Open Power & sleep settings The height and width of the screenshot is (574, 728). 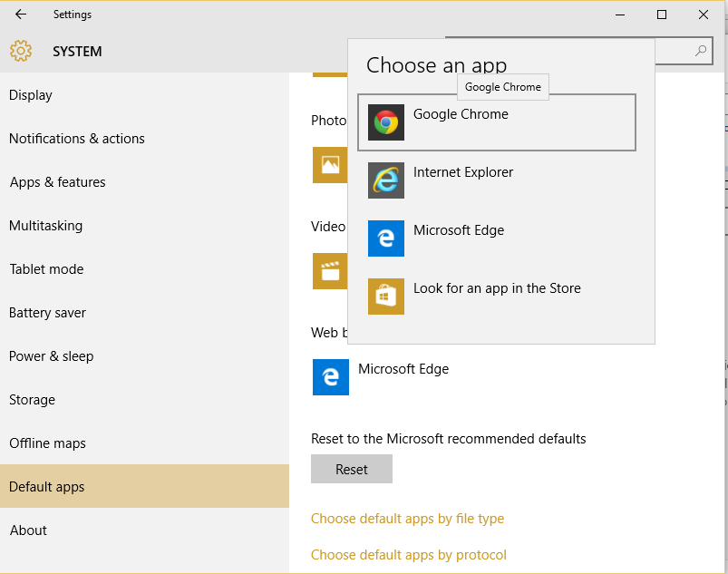click(144, 356)
